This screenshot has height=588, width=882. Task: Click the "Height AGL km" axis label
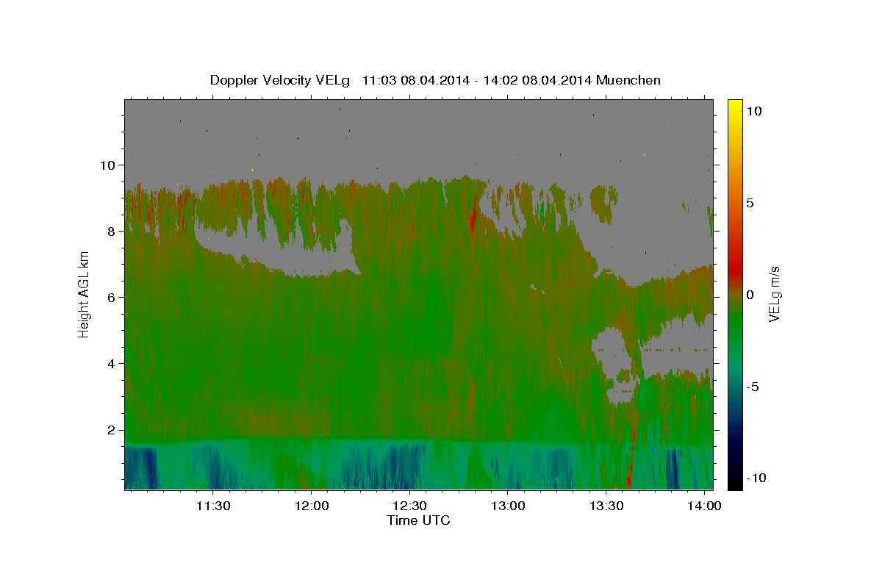click(x=85, y=293)
